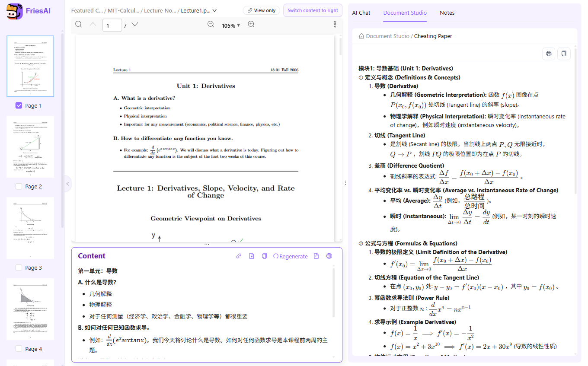Open the Lecture No... breadcrumb folder
Image resolution: width=588 pixels, height=366 pixels.
[x=160, y=10]
